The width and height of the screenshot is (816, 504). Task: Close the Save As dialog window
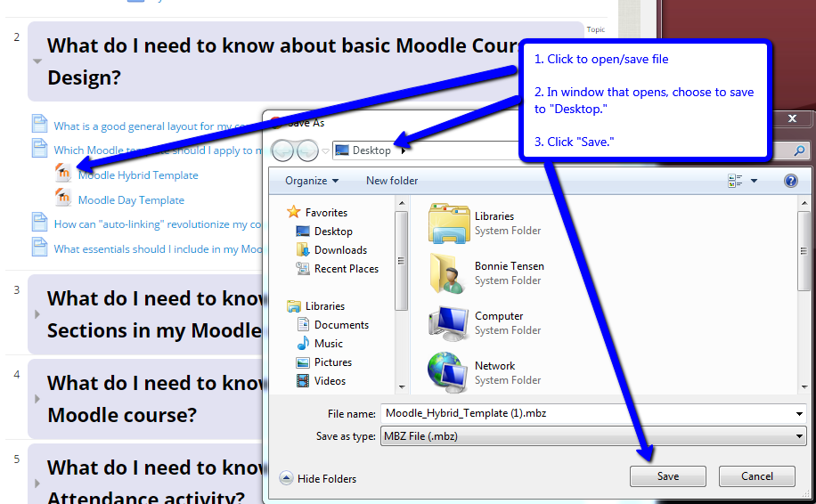coord(792,118)
